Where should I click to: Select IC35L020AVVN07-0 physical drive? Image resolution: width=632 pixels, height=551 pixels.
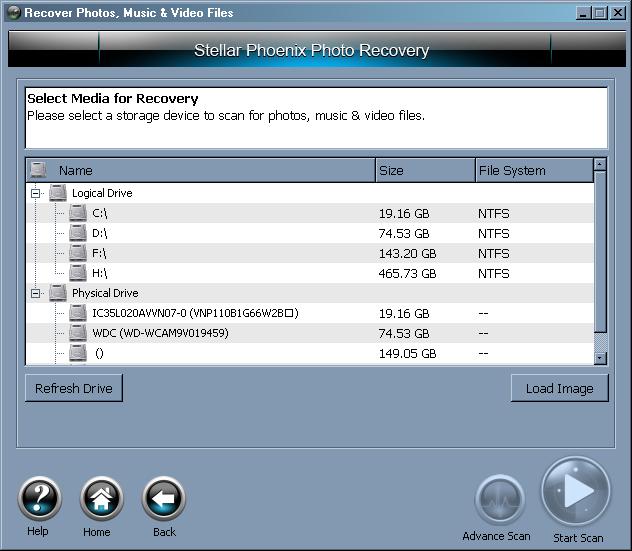coord(310,313)
